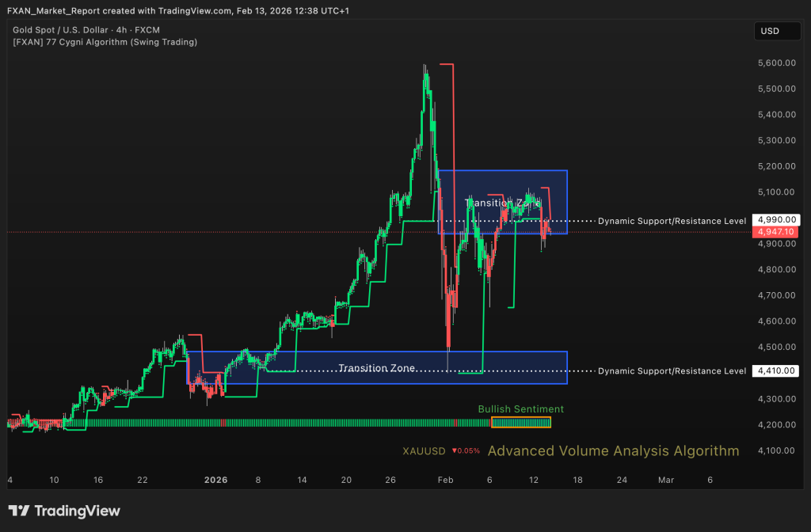Select the upper Transition Zone rectangle label

click(x=502, y=203)
